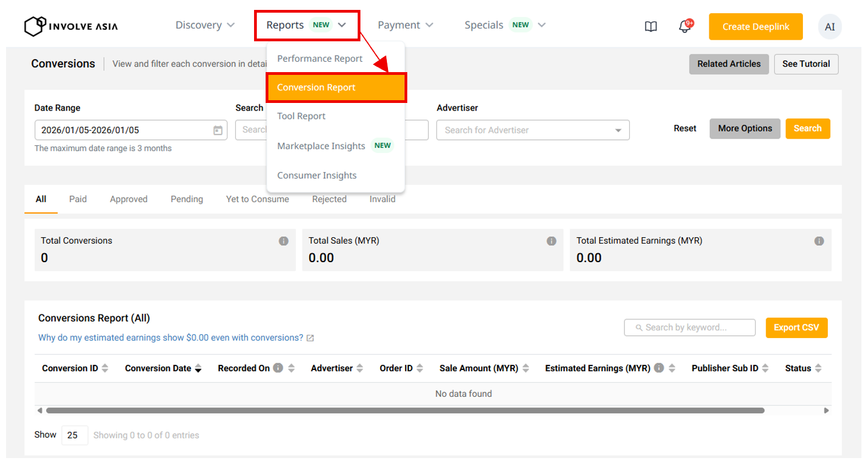Click the Total Sales info icon

pyautogui.click(x=551, y=241)
